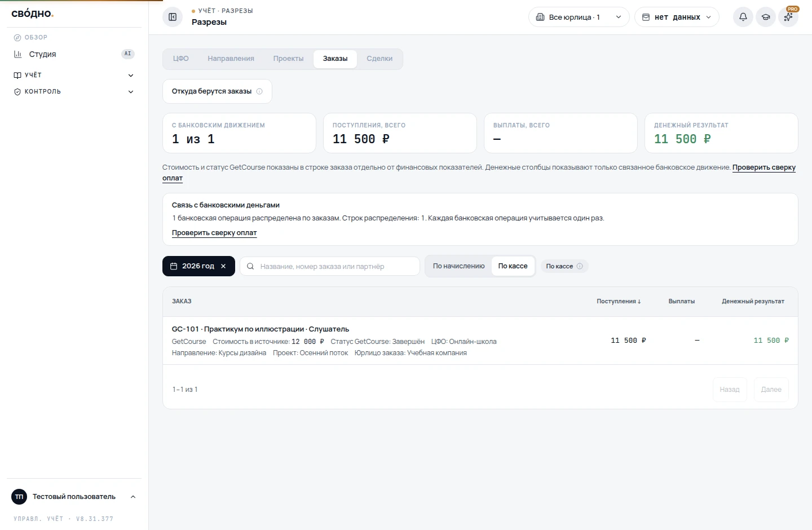Click the Назад pagination button
Image resolution: width=812 pixels, height=530 pixels.
[x=730, y=390]
